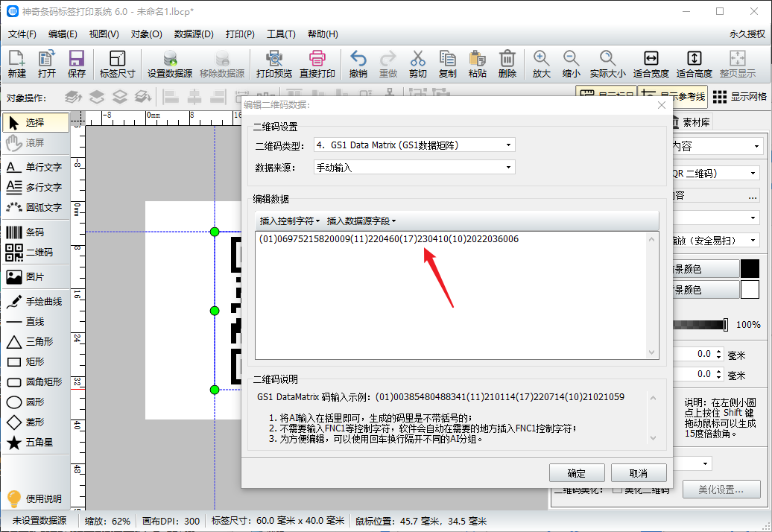Select the 二维码 QR code tool
Viewport: 772px width, 532px height.
coord(36,253)
